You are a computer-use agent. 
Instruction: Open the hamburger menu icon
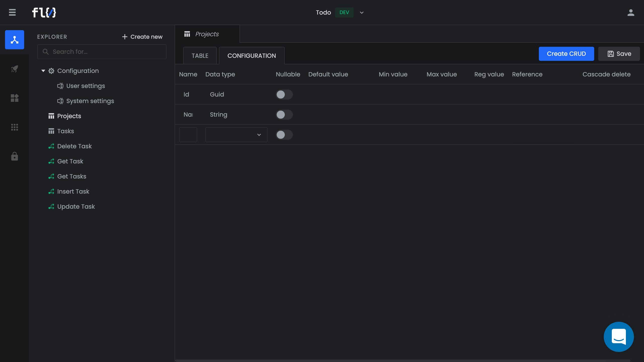point(12,12)
